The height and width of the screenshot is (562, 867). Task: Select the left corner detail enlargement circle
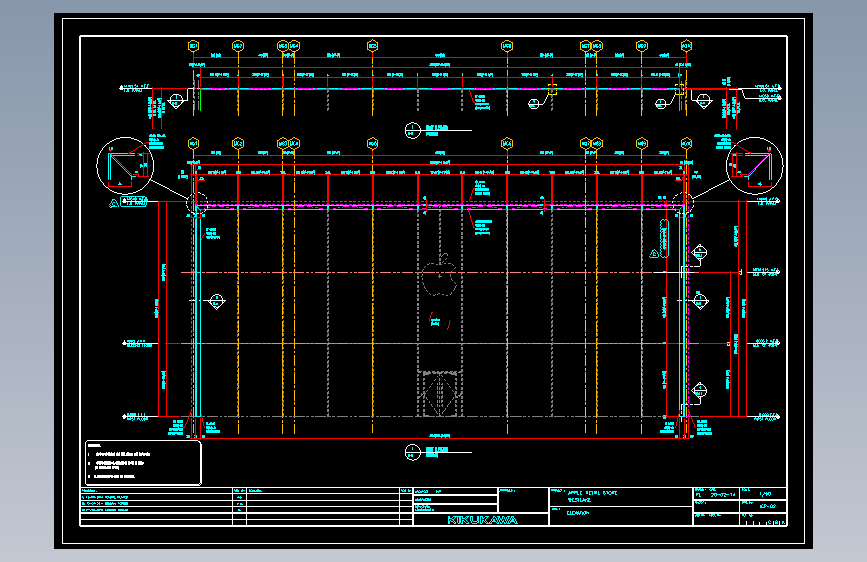tap(125, 165)
